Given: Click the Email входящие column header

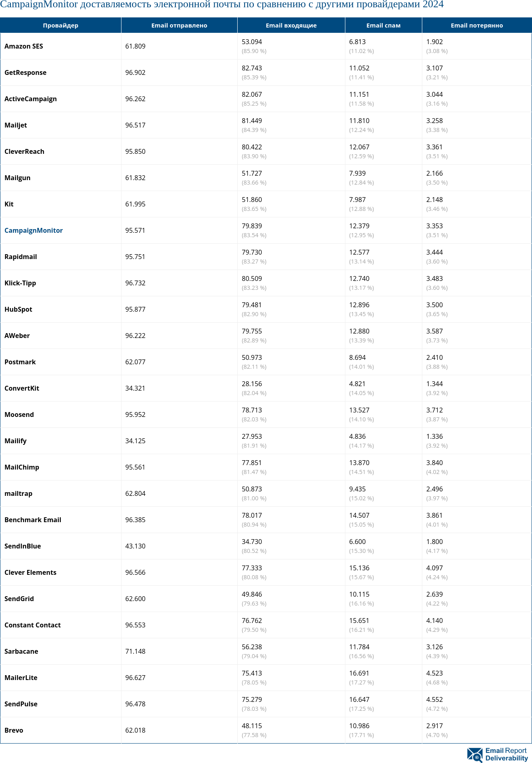Looking at the screenshot, I should [x=291, y=25].
